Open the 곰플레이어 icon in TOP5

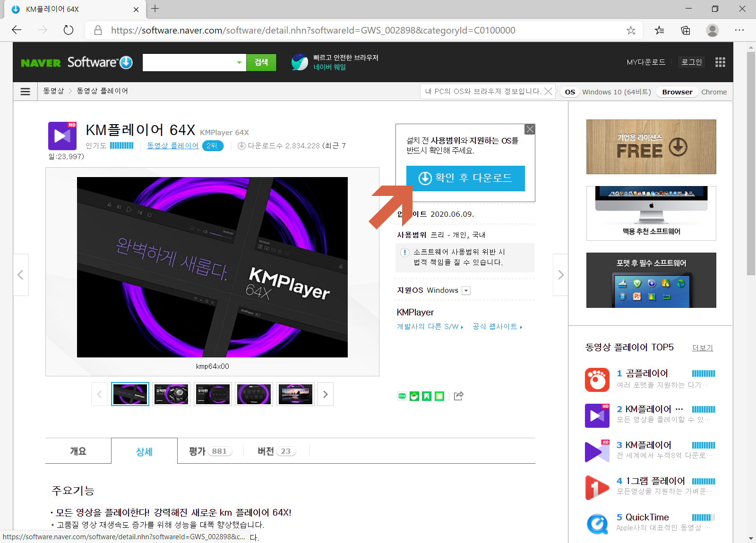pyautogui.click(x=597, y=380)
